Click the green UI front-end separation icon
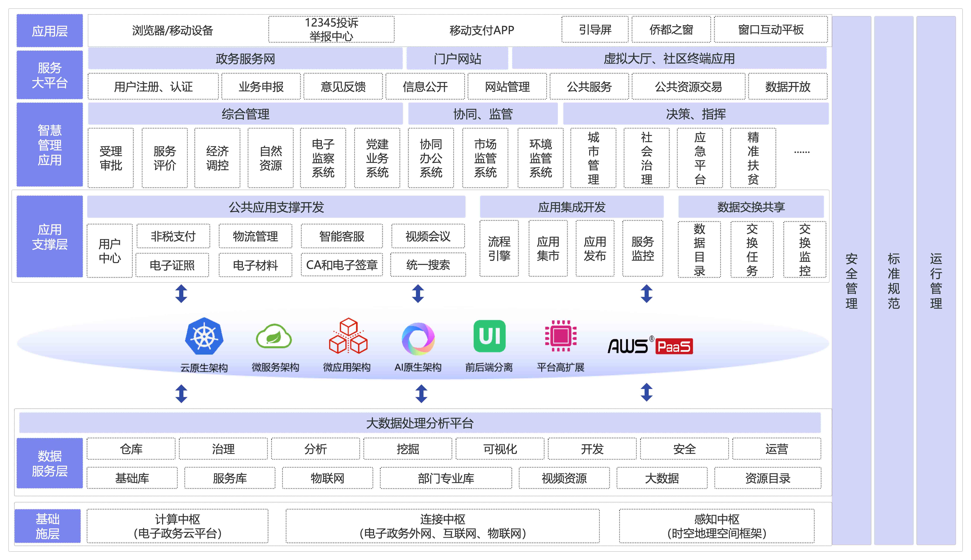This screenshot has height=560, width=971. click(x=489, y=336)
